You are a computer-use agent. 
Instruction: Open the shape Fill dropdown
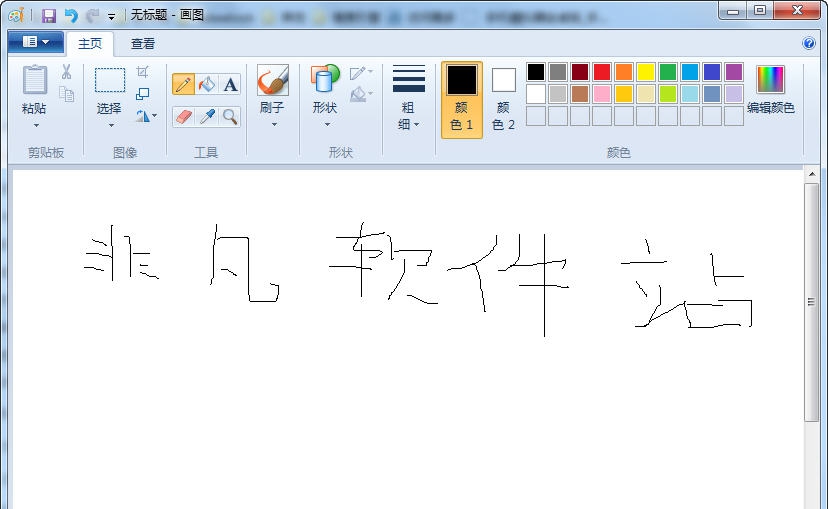(361, 94)
